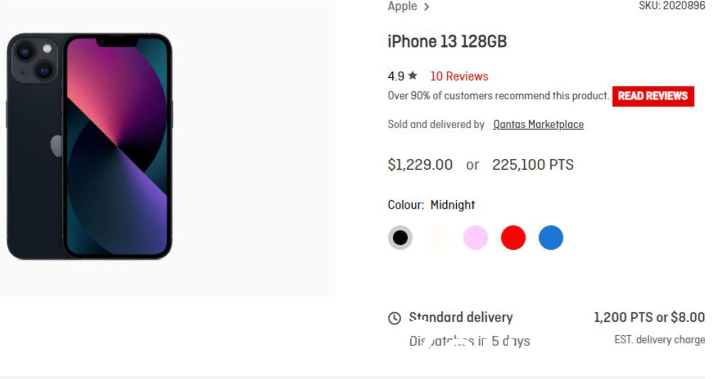Click the SKU number text
Viewport: 716px width, 379px height.
[672, 5]
